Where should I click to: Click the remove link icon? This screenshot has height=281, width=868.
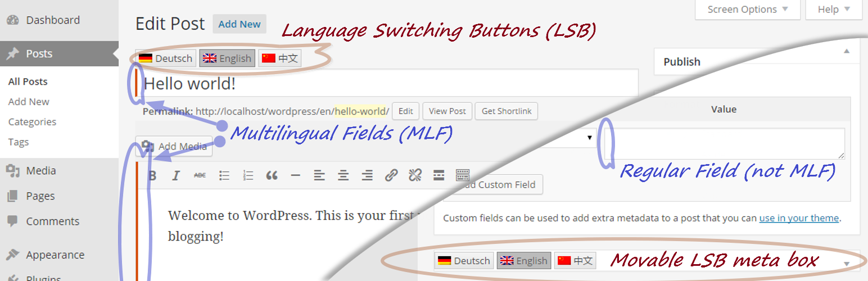[415, 176]
